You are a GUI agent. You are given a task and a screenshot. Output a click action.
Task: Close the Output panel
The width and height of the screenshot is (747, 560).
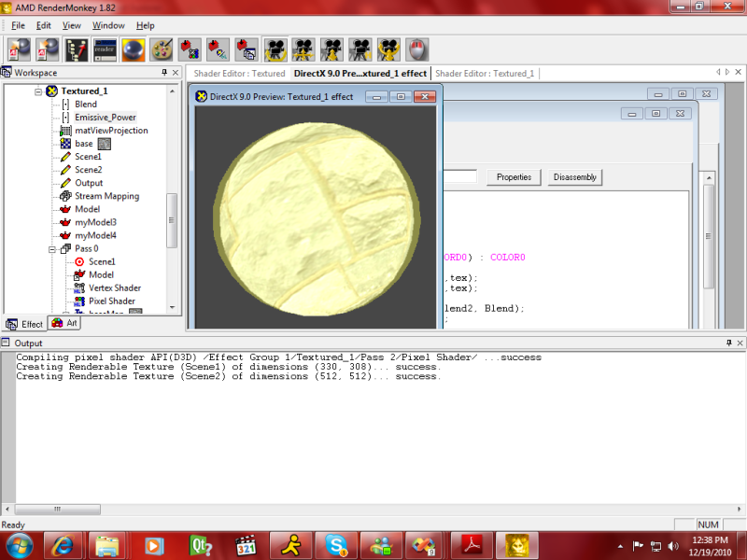740,343
